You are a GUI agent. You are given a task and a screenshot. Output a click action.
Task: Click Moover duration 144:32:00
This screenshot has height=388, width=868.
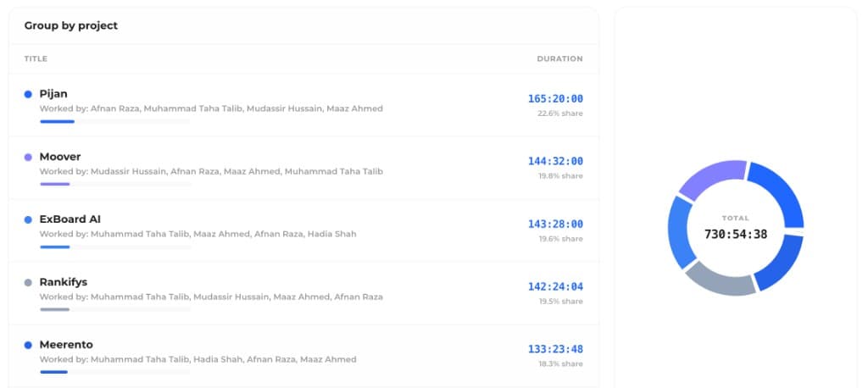point(555,161)
